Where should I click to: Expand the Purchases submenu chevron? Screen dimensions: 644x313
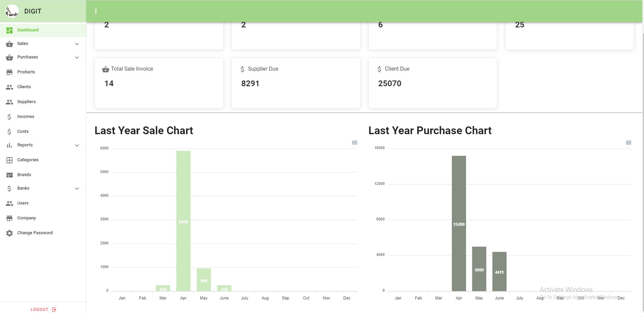77,57
